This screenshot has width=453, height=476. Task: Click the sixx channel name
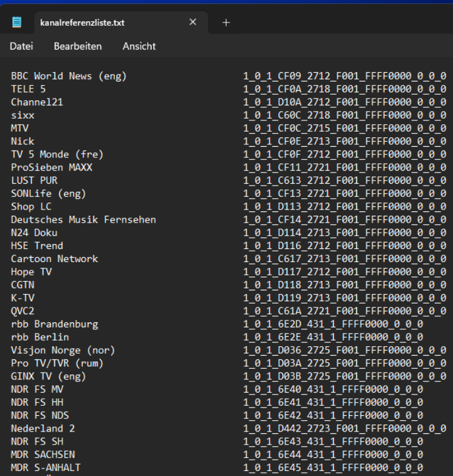click(x=23, y=115)
